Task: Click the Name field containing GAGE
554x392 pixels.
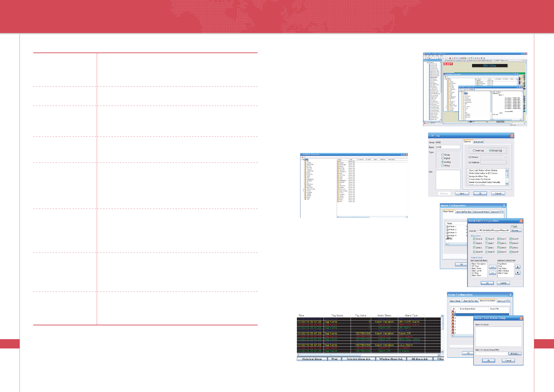Action: [x=448, y=147]
